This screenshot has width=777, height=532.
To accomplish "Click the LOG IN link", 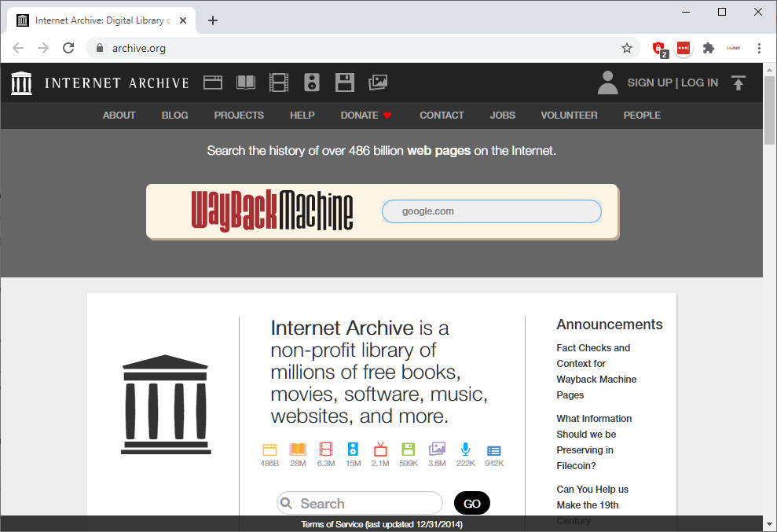I will click(x=700, y=83).
